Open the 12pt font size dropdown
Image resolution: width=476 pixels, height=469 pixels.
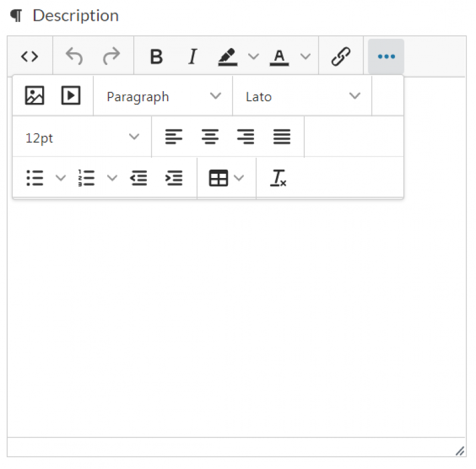click(82, 137)
